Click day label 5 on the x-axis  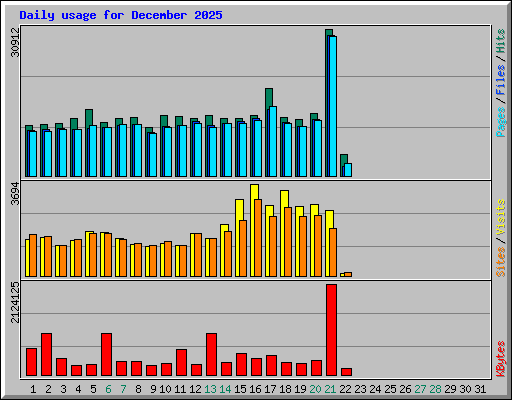93,389
